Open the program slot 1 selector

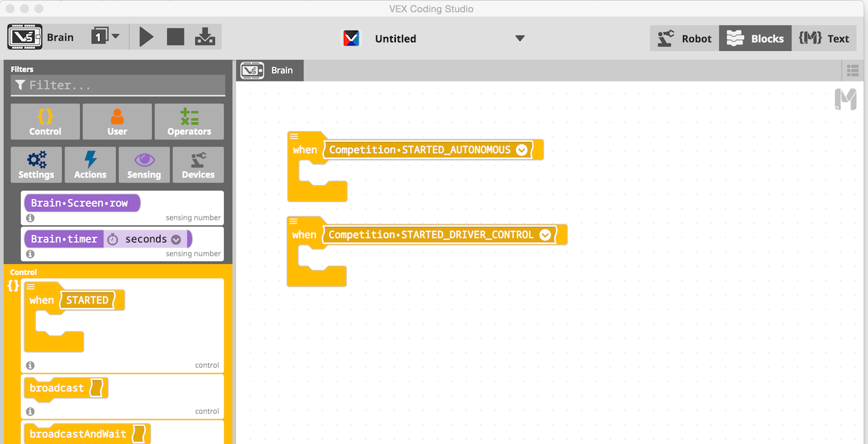105,37
